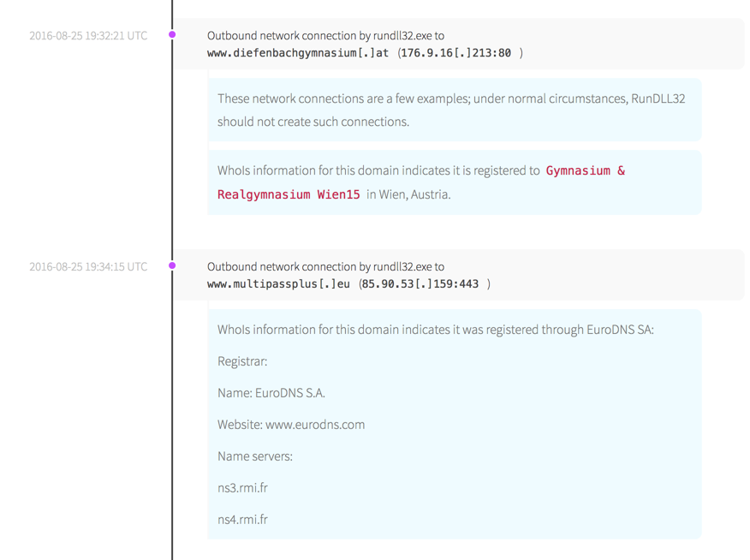Click the 'Name: EuroDNS S.A.' line
This screenshot has width=750, height=560.
[271, 393]
